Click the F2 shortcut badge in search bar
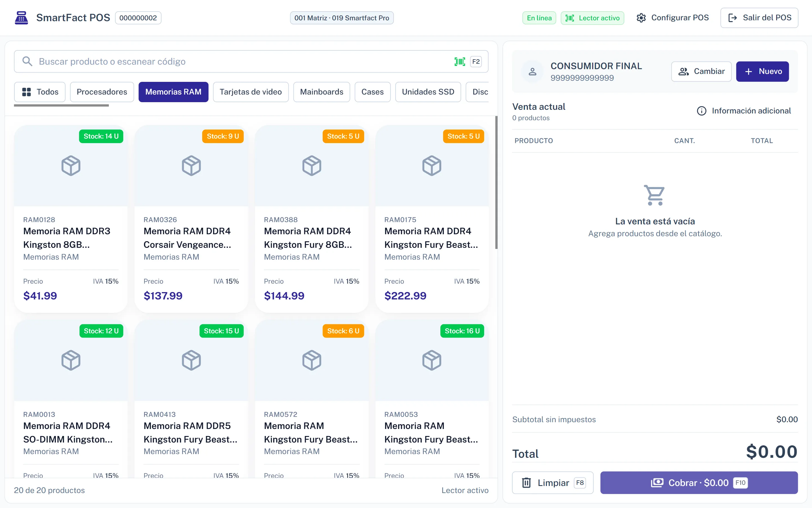The height and width of the screenshot is (508, 812). (476, 62)
